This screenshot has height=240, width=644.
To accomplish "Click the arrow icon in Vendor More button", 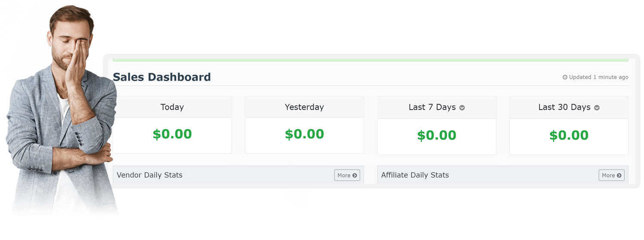I will [x=355, y=175].
